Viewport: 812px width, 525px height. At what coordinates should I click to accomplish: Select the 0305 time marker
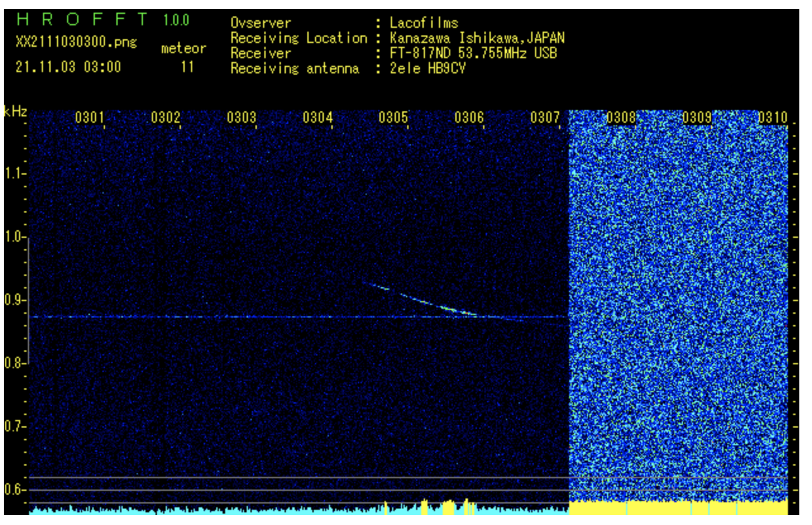(393, 118)
